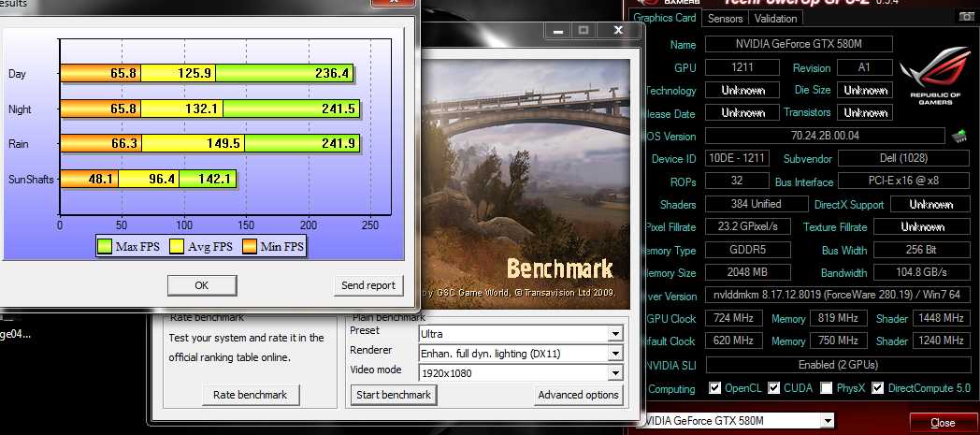Click OK in the results dialog
The height and width of the screenshot is (435, 980).
click(202, 285)
